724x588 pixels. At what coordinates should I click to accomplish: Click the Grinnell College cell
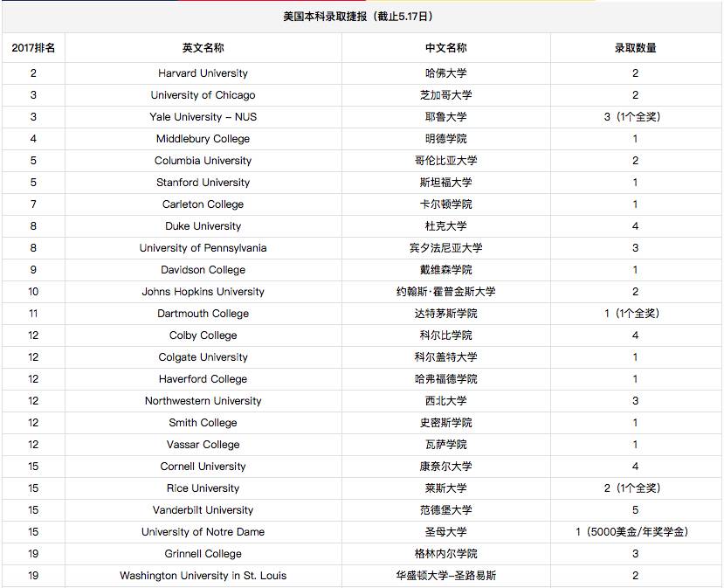203,554
